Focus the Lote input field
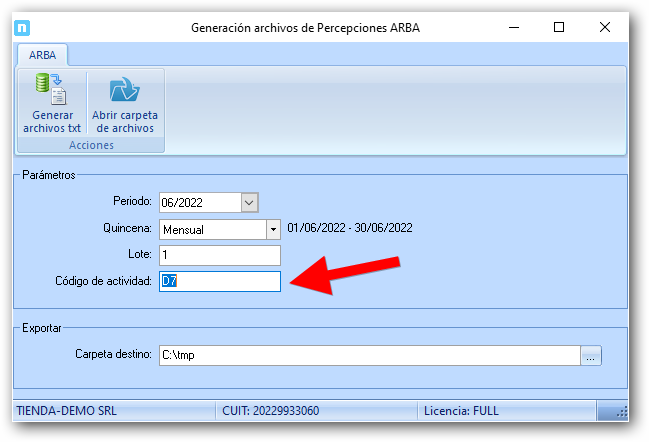Image resolution: width=649 pixels, height=442 pixels. pyautogui.click(x=219, y=256)
